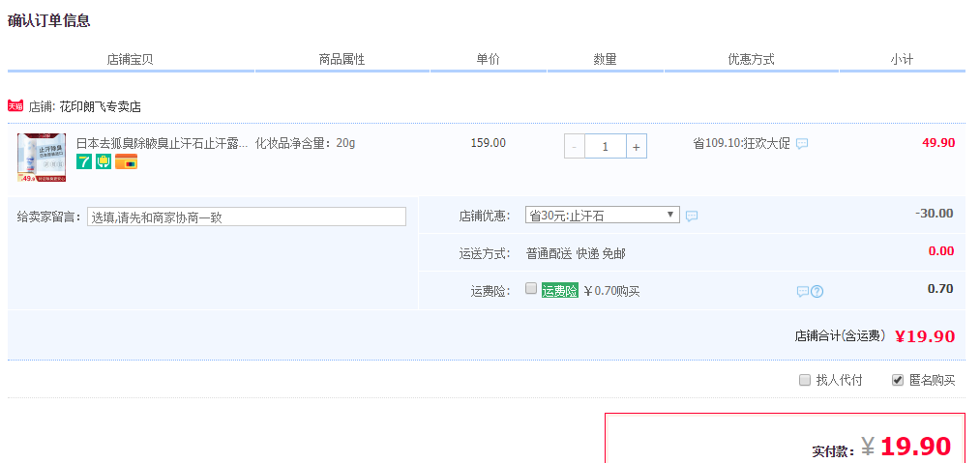
Task: Click the 单价 column header
Action: tap(489, 59)
